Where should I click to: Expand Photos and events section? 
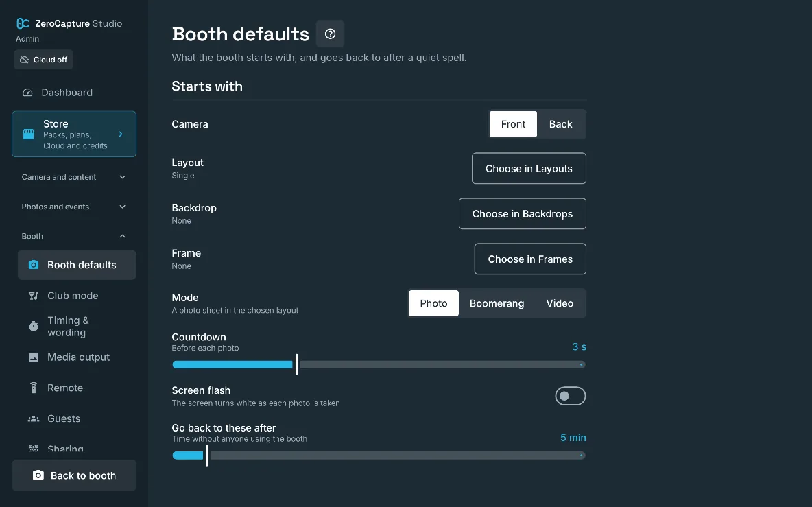click(74, 207)
